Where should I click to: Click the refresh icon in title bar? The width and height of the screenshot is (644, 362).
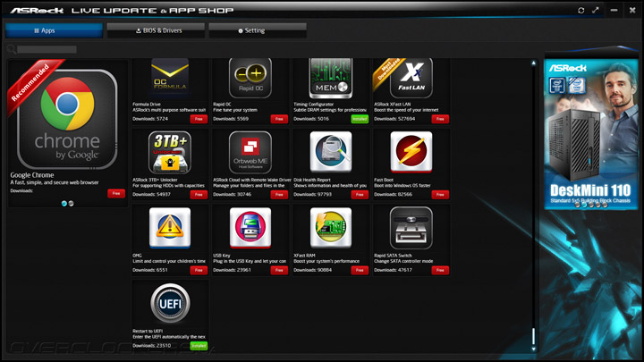(580, 10)
